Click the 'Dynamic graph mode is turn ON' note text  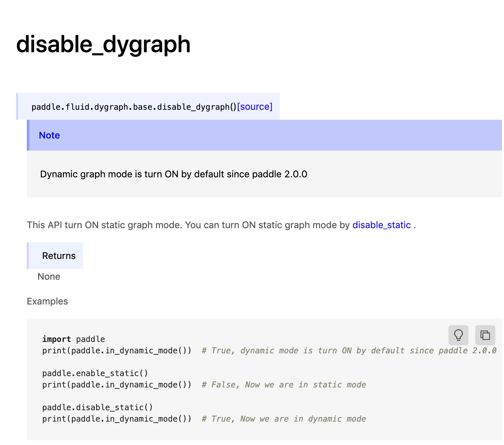point(174,174)
